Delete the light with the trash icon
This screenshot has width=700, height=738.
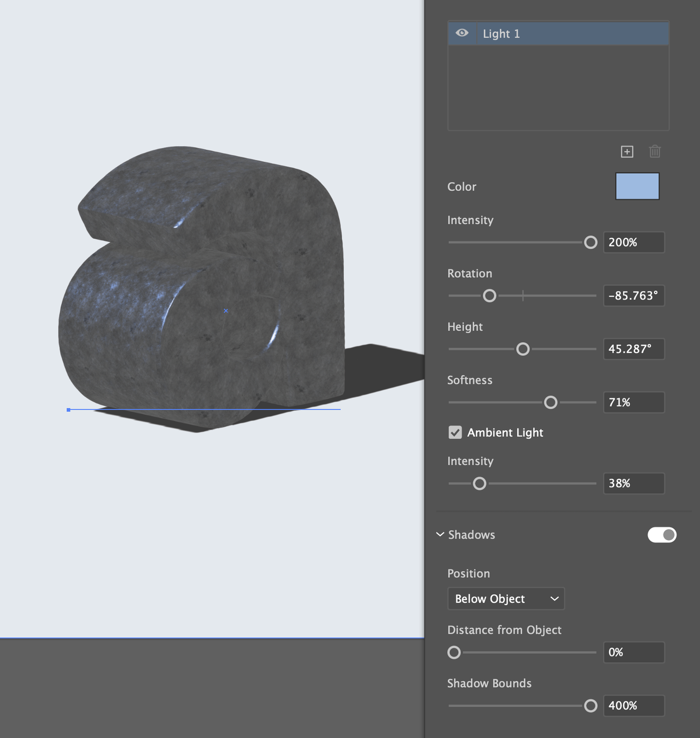655,151
